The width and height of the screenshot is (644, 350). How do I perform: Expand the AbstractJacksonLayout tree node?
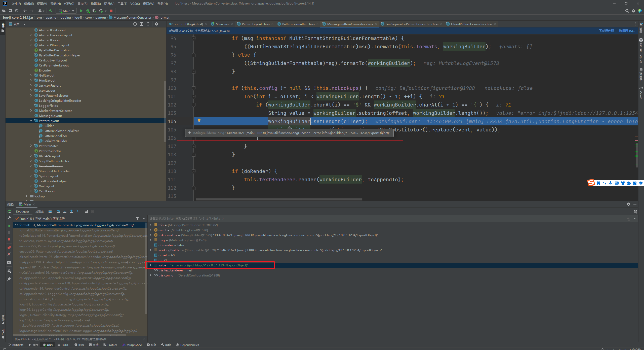coord(31,35)
